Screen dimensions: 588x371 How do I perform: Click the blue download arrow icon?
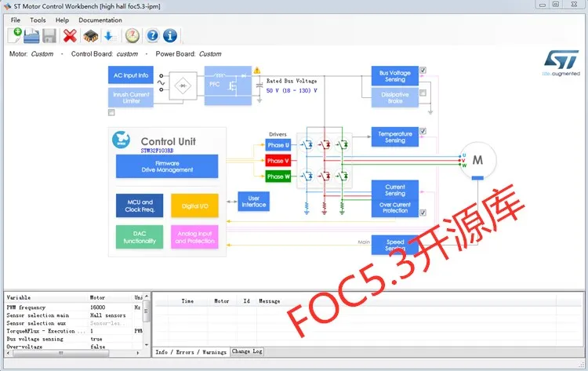[x=109, y=36]
